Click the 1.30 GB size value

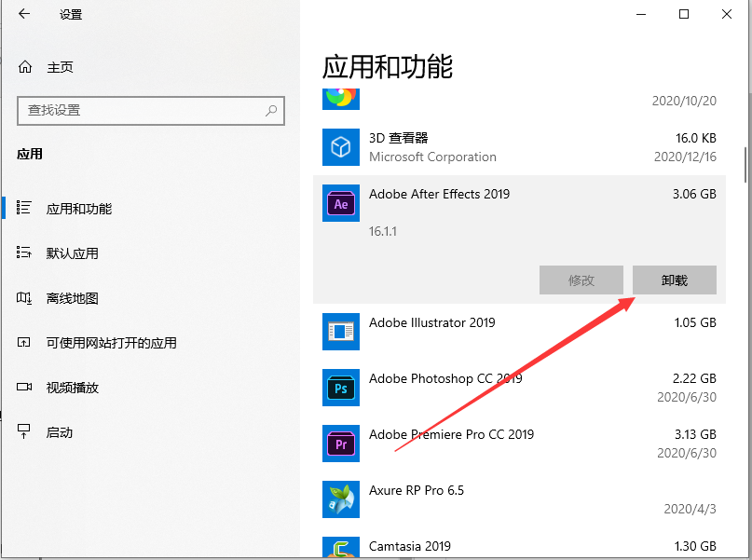(695, 546)
